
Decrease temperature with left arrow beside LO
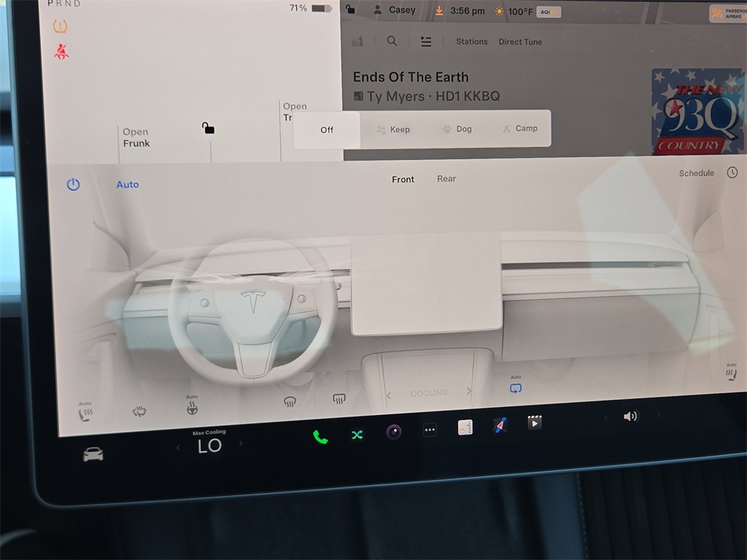(x=178, y=448)
